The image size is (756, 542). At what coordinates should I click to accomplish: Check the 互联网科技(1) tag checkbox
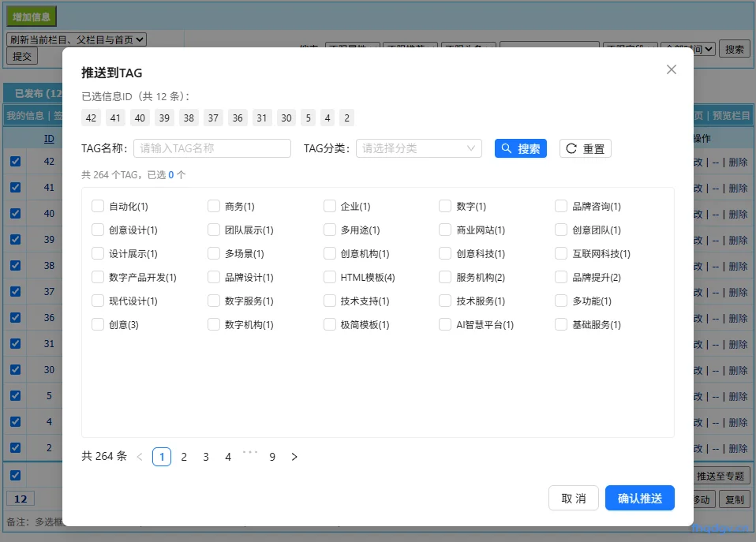[561, 253]
